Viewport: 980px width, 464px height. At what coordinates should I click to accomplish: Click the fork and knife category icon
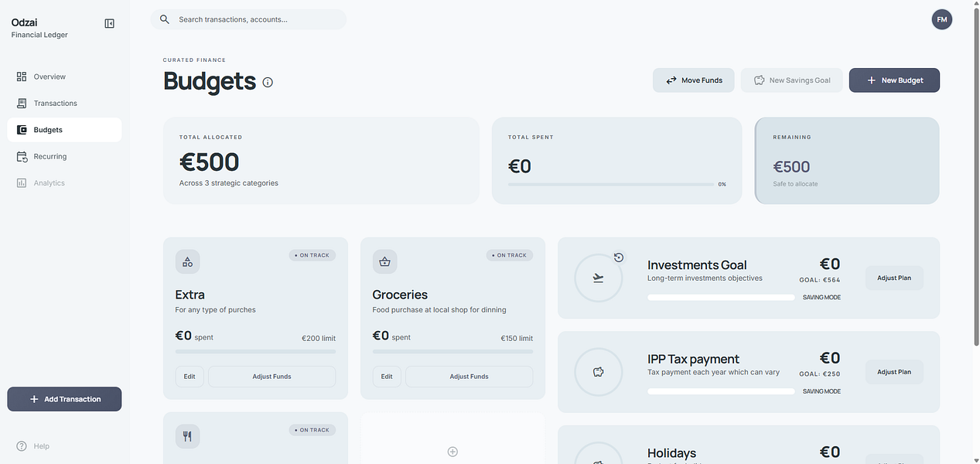click(187, 436)
